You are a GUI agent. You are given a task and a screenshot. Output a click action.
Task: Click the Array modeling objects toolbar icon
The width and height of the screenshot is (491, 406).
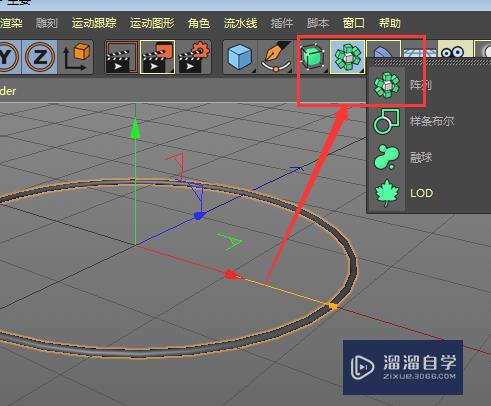coord(347,57)
